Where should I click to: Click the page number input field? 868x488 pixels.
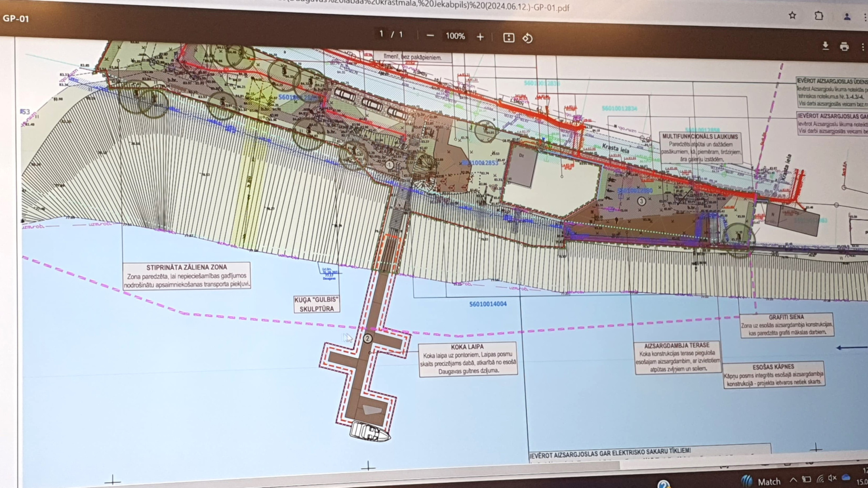381,34
